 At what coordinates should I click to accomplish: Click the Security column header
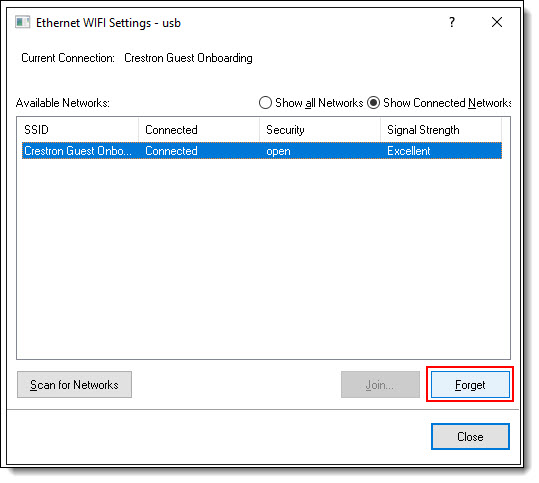[x=320, y=130]
